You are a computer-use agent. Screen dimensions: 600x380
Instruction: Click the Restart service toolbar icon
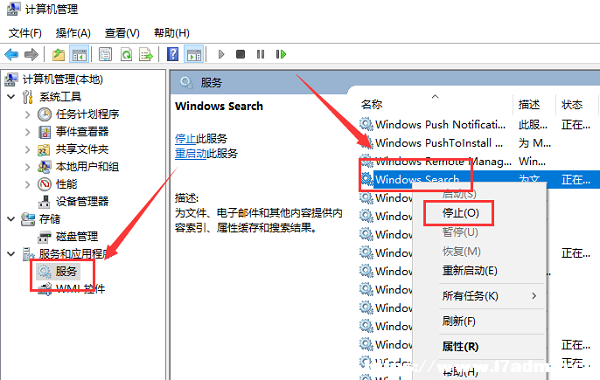coord(281,54)
